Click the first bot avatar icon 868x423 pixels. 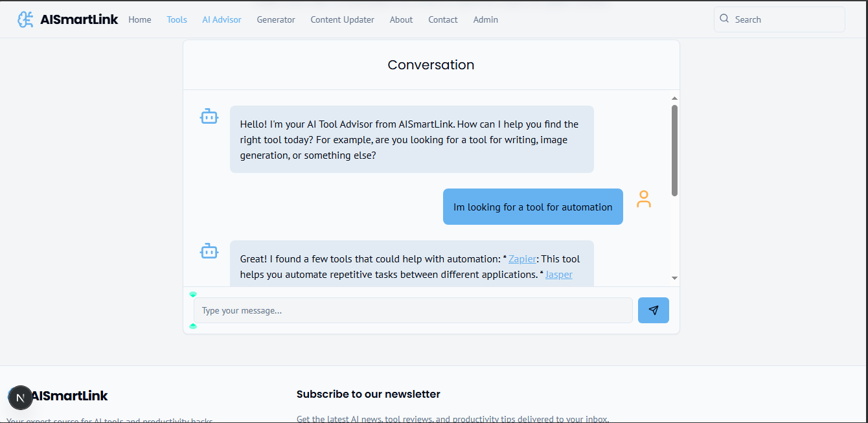pyautogui.click(x=209, y=117)
